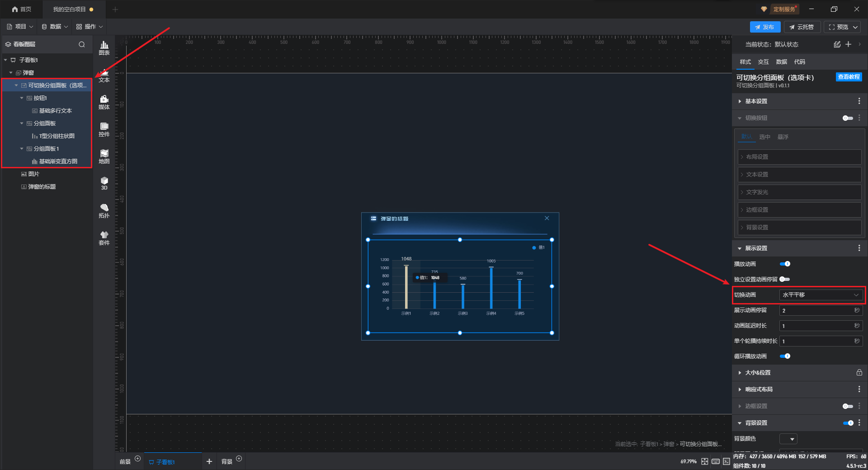Viewport: 868px width, 470px height.
Task: Open keyboard shortcuts icon in status bar
Action: [x=716, y=461]
